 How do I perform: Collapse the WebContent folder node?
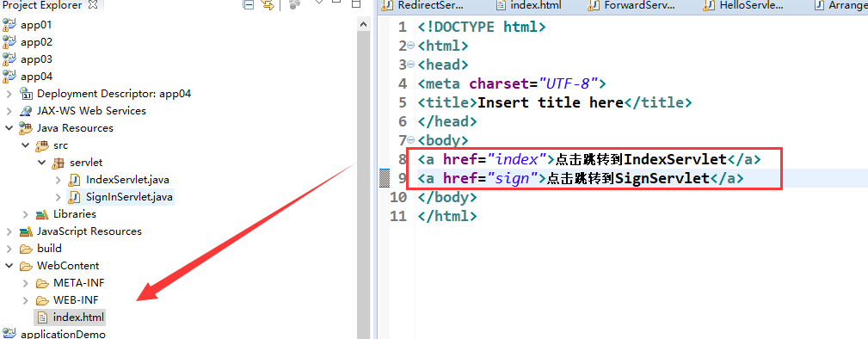[x=9, y=265]
